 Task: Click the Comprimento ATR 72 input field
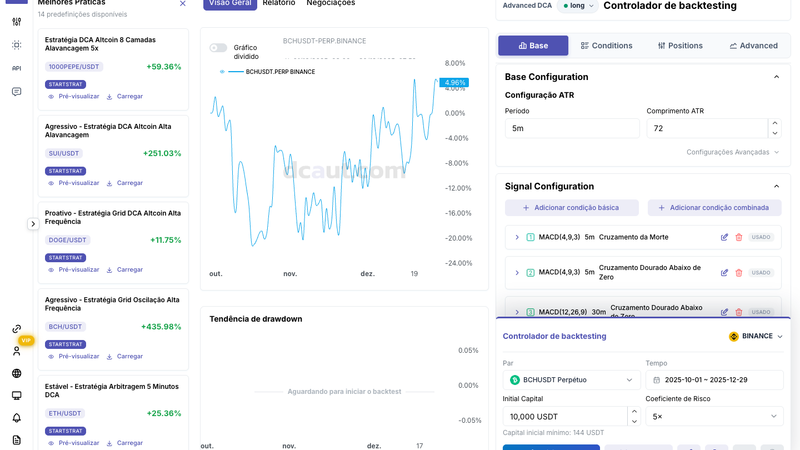tap(707, 129)
